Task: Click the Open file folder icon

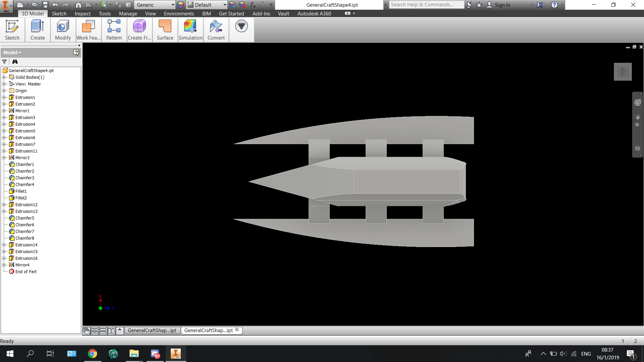Action: click(35, 5)
